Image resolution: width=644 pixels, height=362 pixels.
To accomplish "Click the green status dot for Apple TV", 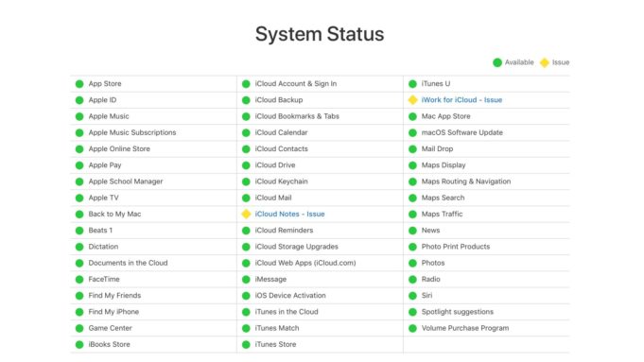I will tap(79, 198).
